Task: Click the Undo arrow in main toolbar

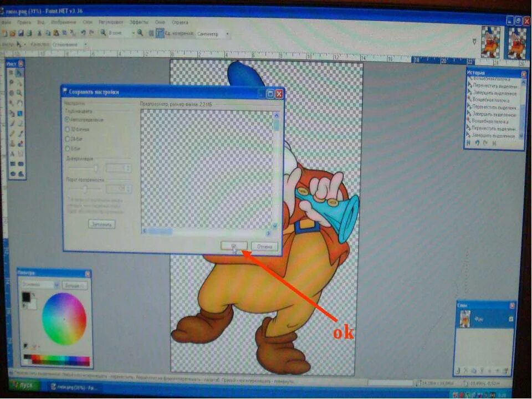Action: (83, 33)
